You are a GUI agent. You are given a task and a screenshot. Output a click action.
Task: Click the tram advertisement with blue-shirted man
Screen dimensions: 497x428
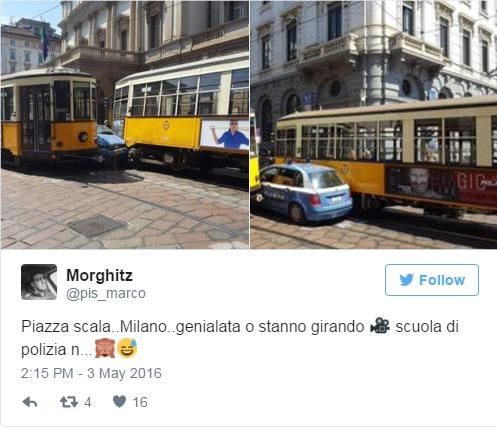pyautogui.click(x=225, y=134)
